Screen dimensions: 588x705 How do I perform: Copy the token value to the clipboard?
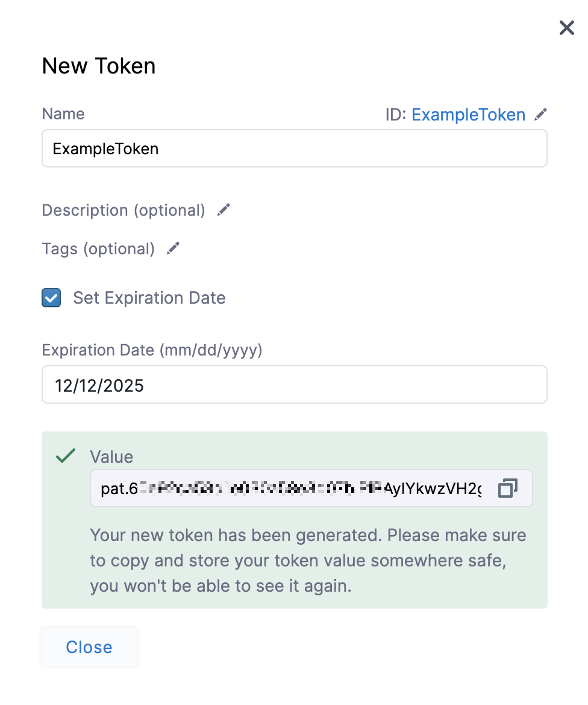pyautogui.click(x=507, y=488)
